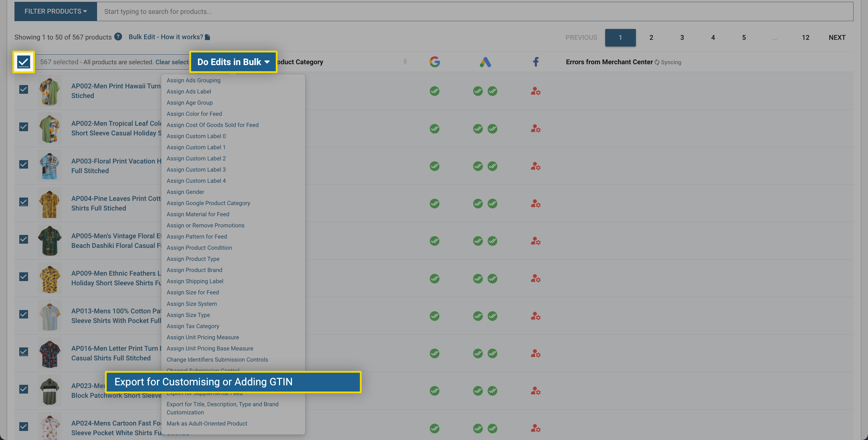The image size is (868, 440).
Task: Uncheck AP005-Men's Vintage Floral checkbox
Action: 24,239
